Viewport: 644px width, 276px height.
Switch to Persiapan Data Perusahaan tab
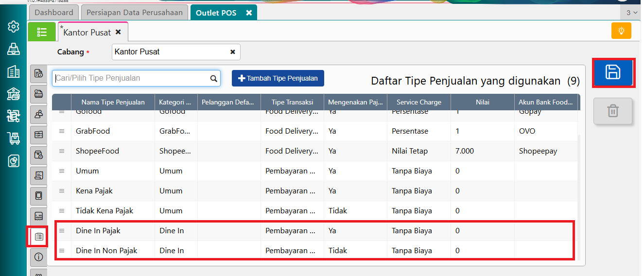(x=134, y=13)
